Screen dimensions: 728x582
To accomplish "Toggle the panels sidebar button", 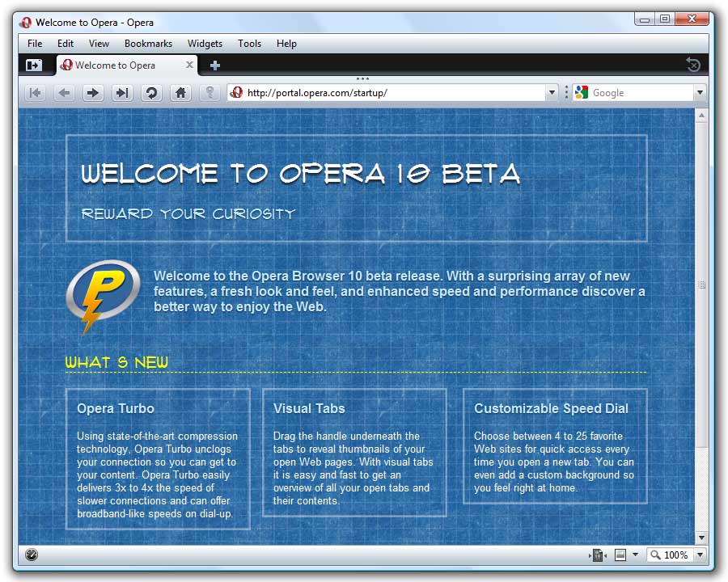I will (x=33, y=65).
